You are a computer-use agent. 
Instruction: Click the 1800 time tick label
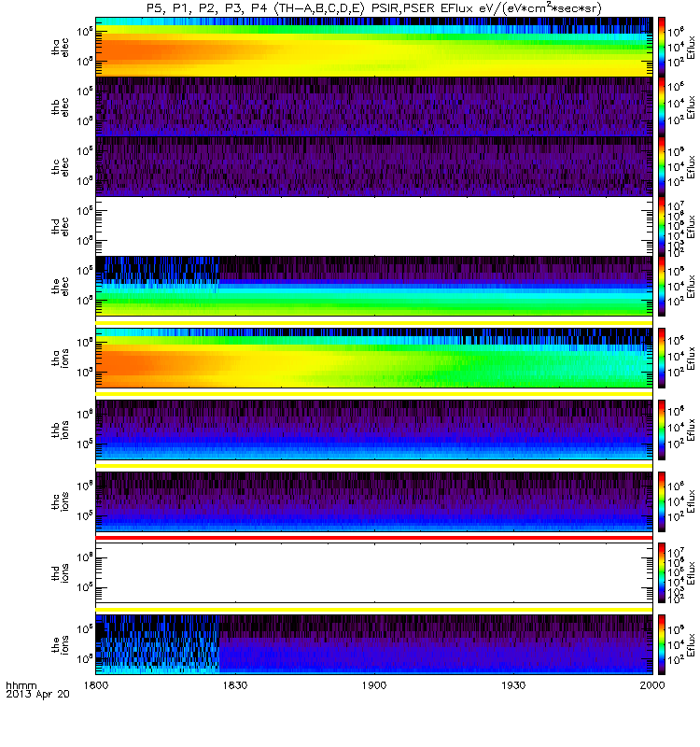point(96,685)
